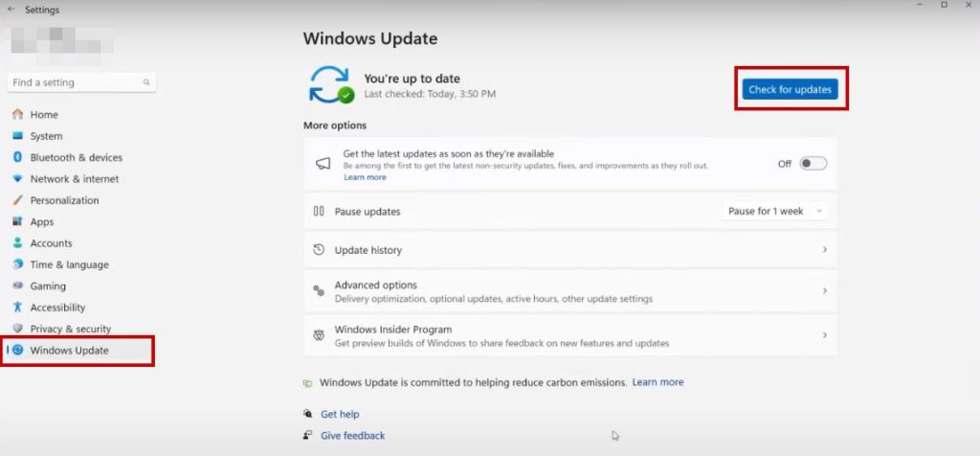This screenshot has width=980, height=456.
Task: Click the System monitor icon in sidebar
Action: (x=17, y=136)
